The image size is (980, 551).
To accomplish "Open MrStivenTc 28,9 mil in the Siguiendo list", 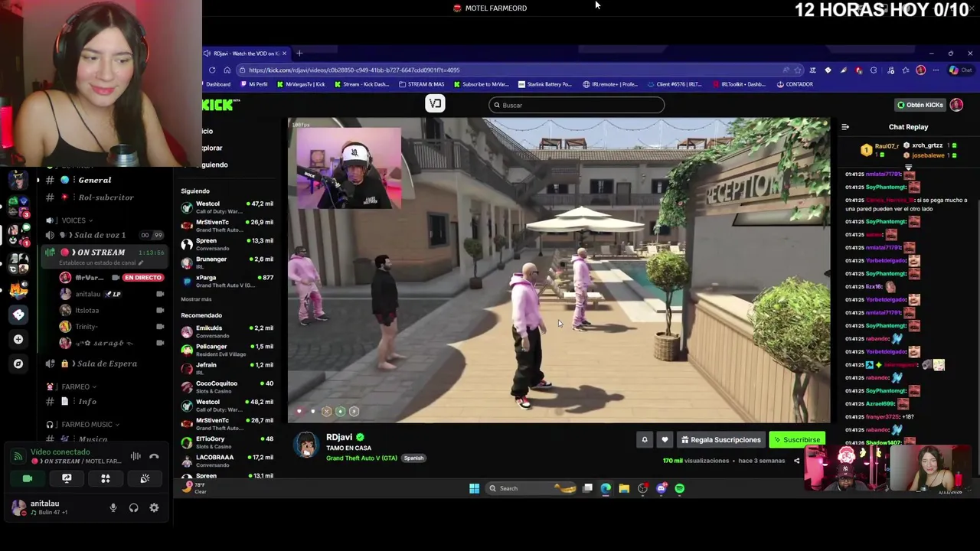I will (x=227, y=225).
